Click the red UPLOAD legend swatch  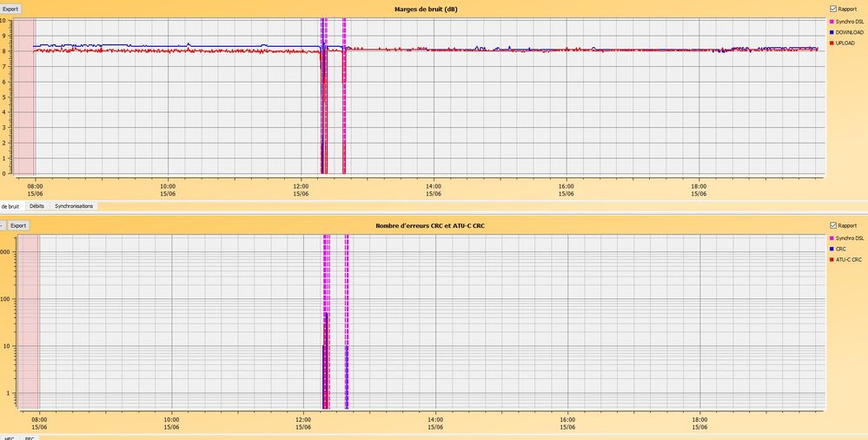tap(832, 43)
